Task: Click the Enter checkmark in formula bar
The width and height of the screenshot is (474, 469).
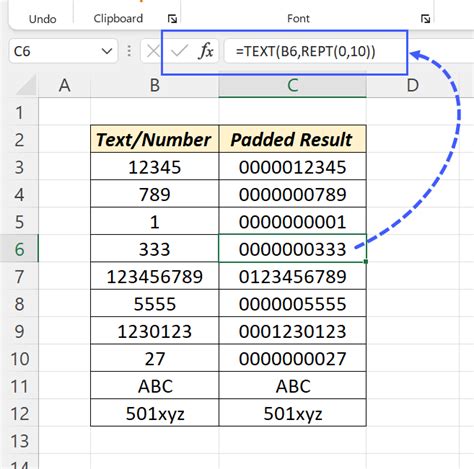Action: click(x=179, y=51)
